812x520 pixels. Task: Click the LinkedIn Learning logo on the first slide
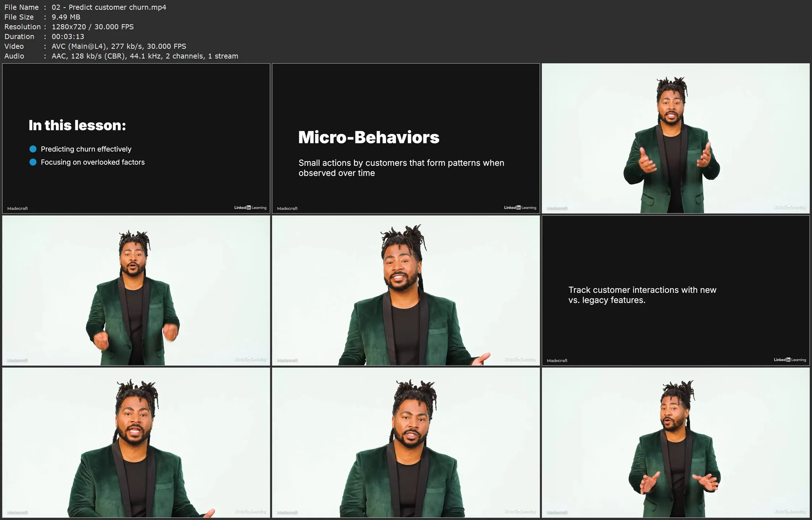250,208
